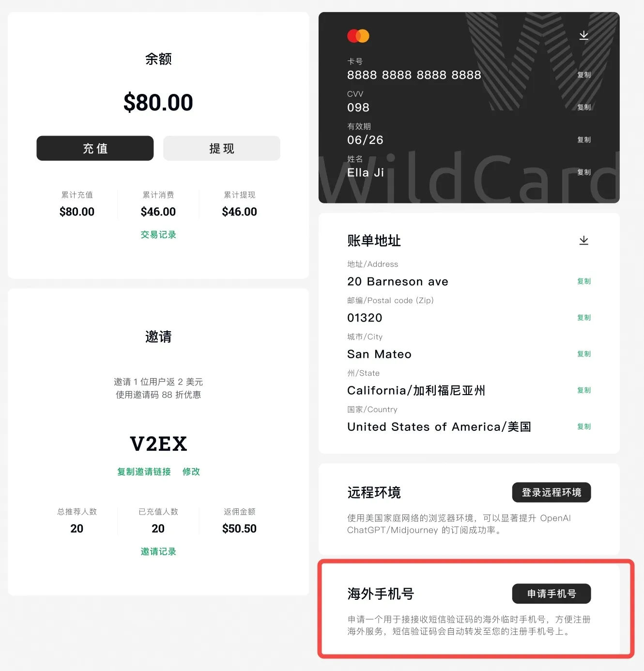644x671 pixels.
Task: Copy the CVV 098
Action: point(584,107)
